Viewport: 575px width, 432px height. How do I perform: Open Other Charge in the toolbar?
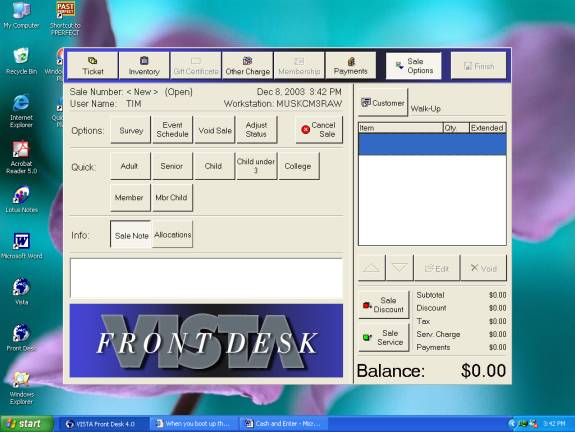pyautogui.click(x=248, y=66)
